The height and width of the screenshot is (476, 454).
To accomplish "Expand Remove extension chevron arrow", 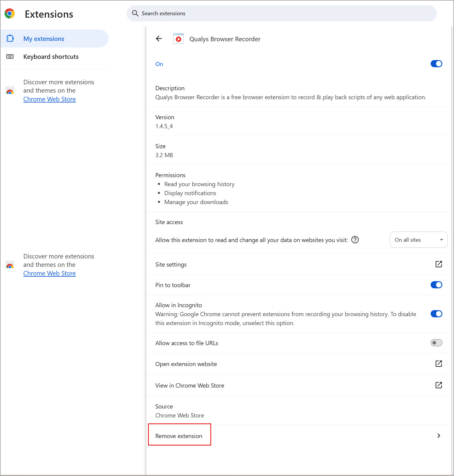I will click(439, 436).
